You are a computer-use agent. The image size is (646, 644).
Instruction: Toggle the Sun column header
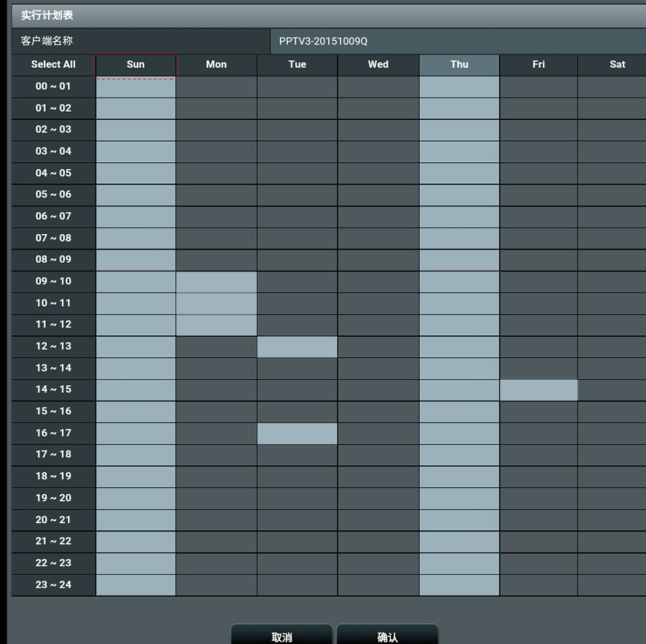(x=136, y=65)
